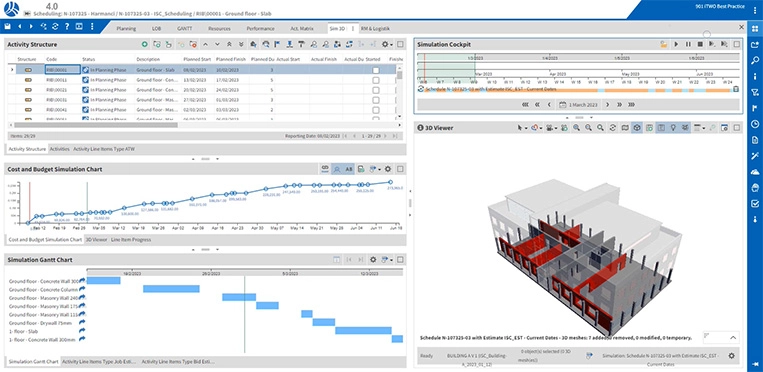Screen dimensions: 763x372
Task: Check Started box for RIB\00021 row
Action: pyautogui.click(x=376, y=90)
